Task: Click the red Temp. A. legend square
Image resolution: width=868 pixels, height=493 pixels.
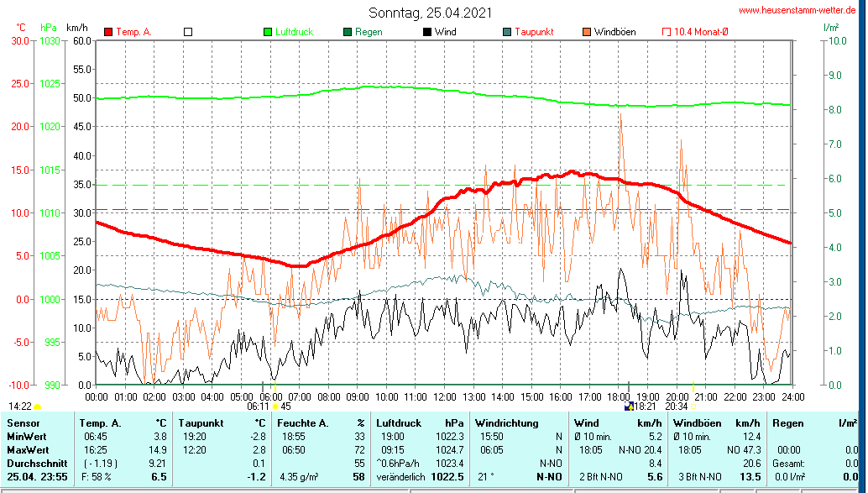Action: (108, 32)
